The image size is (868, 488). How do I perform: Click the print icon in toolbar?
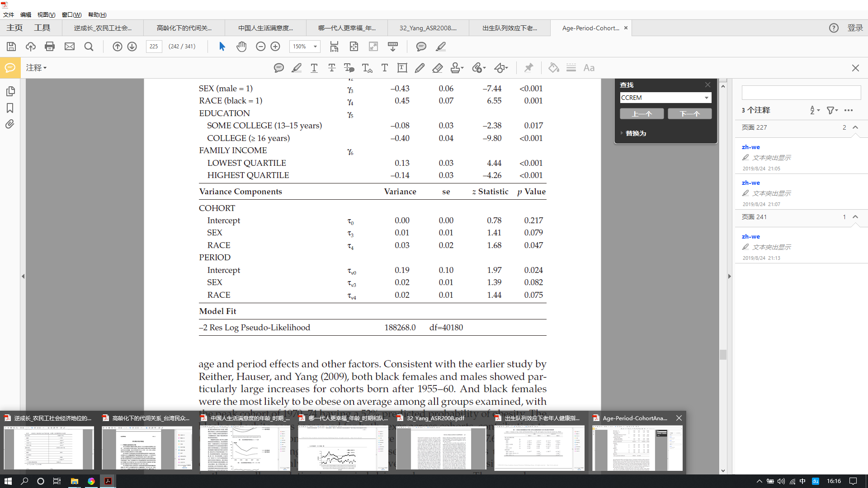tap(50, 47)
